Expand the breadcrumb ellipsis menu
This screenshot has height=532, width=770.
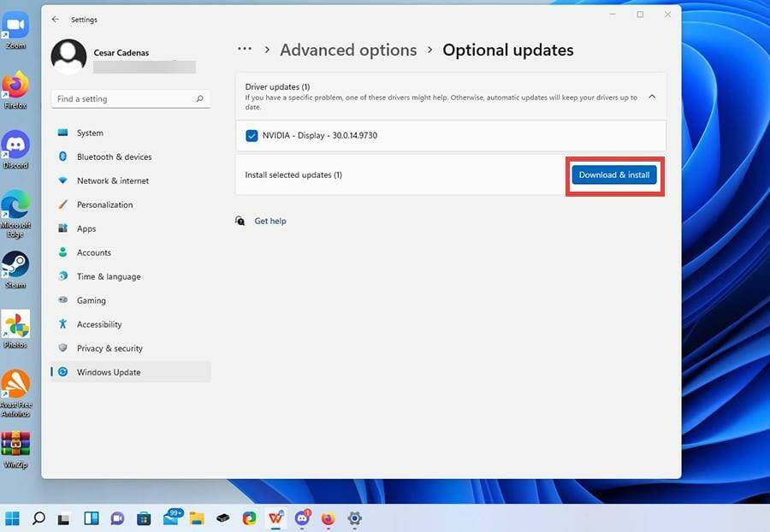(x=245, y=50)
